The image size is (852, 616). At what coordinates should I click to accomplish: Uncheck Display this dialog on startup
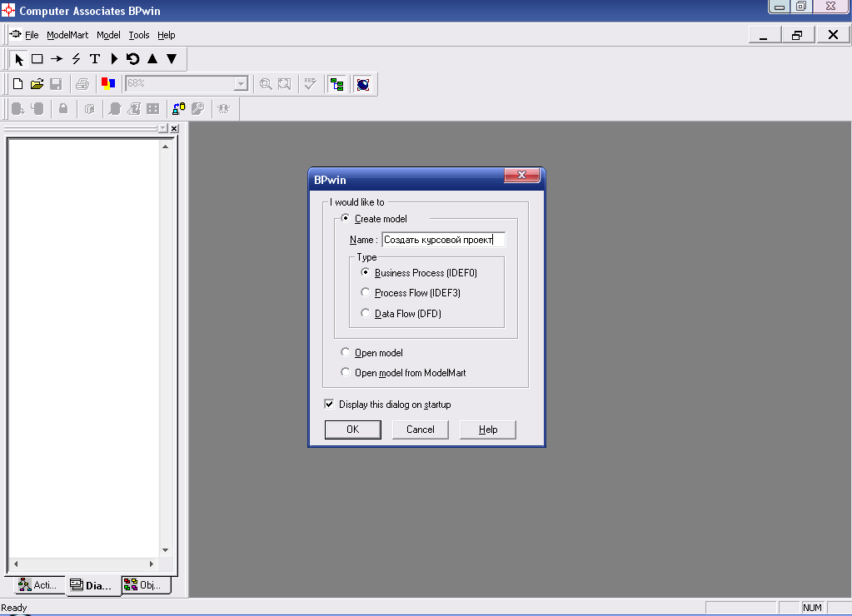coord(329,405)
